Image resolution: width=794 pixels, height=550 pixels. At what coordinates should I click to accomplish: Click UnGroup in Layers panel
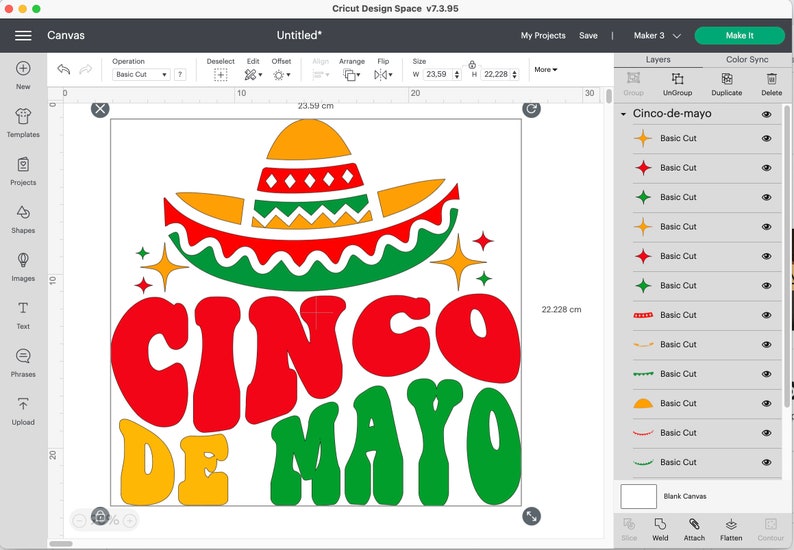click(x=677, y=84)
